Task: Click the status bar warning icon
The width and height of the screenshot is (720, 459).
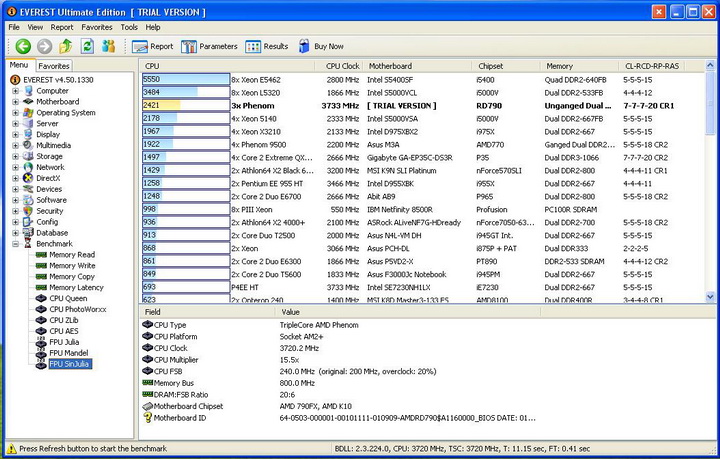Action: [x=11, y=449]
